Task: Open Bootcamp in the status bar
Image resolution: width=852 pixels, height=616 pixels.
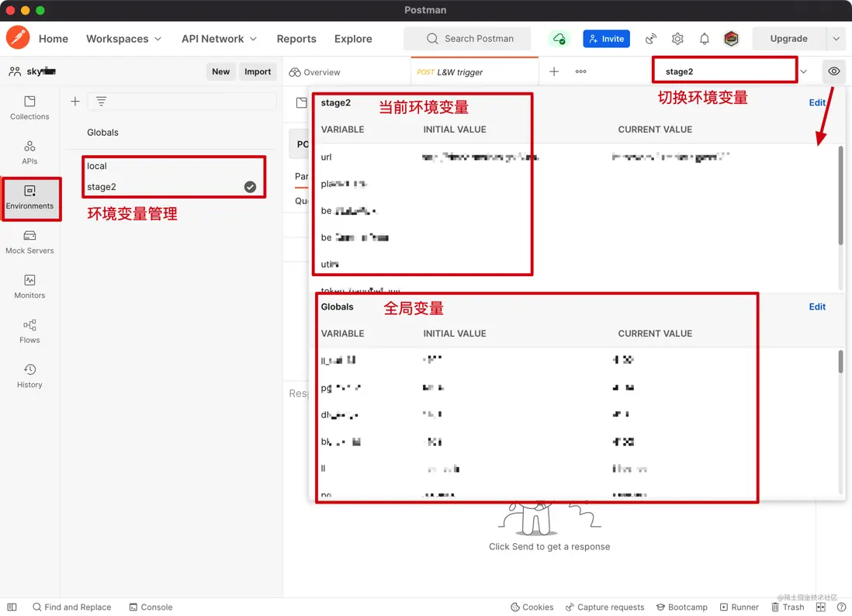Action: click(681, 607)
